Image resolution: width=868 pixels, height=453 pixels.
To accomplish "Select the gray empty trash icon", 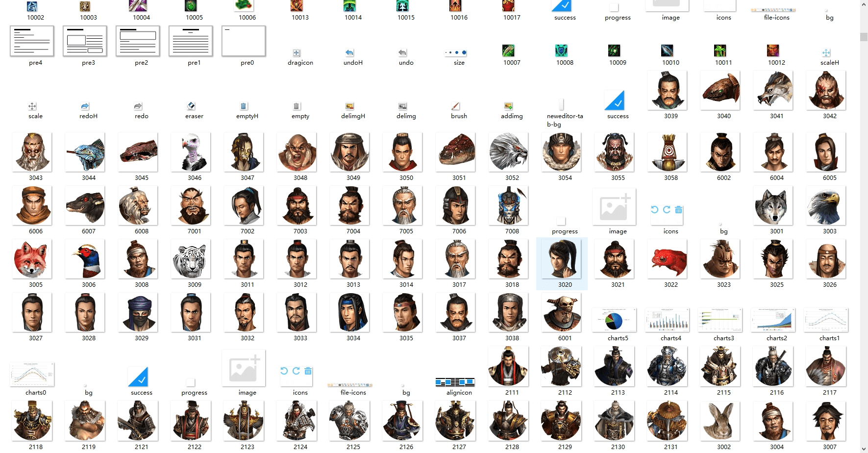I will [x=297, y=106].
